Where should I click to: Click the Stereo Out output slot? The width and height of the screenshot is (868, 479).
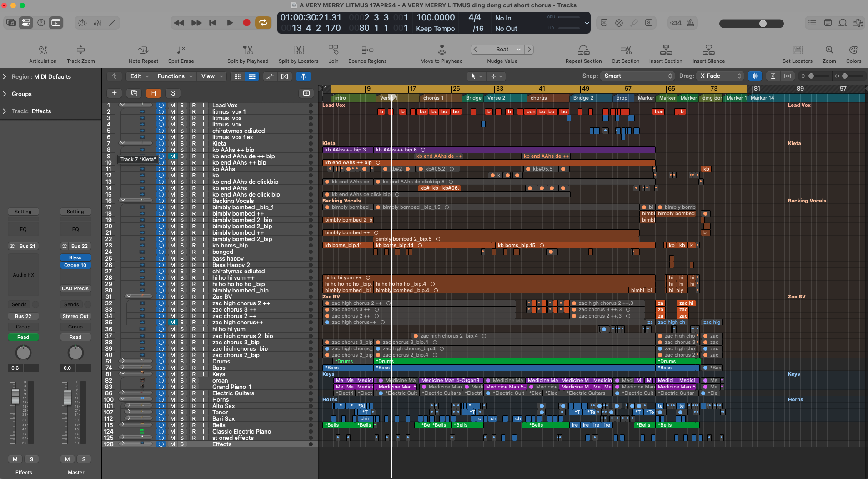[x=75, y=317]
